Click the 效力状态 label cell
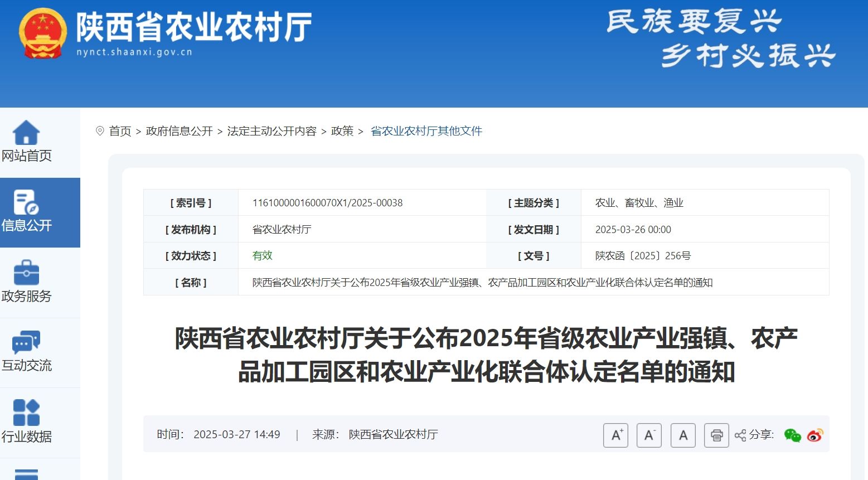 [x=191, y=255]
